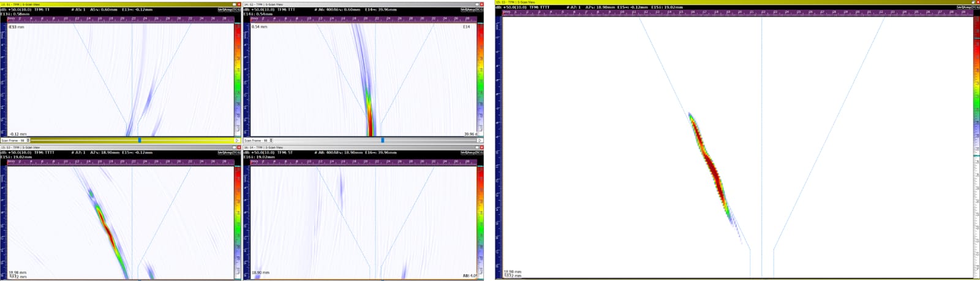Click the play arrow at the end of the S1 scan frame bar
The height and width of the screenshot is (281, 980).
[x=238, y=140]
